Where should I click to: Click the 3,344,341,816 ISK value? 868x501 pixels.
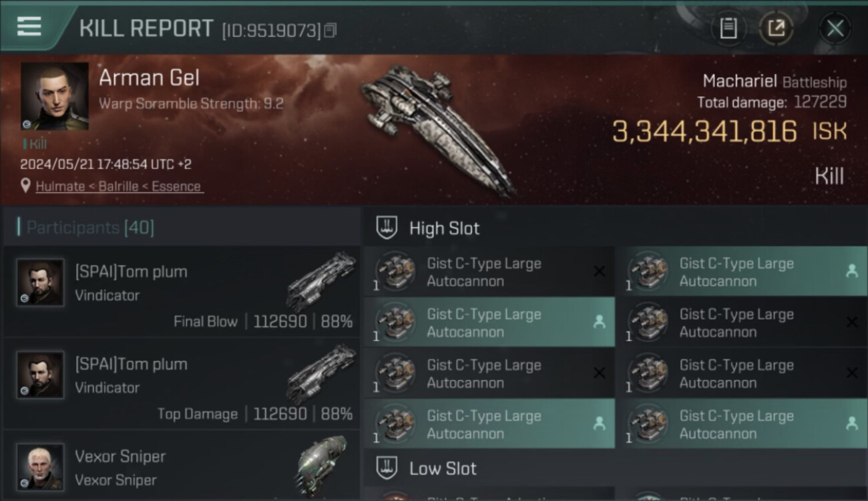[704, 132]
